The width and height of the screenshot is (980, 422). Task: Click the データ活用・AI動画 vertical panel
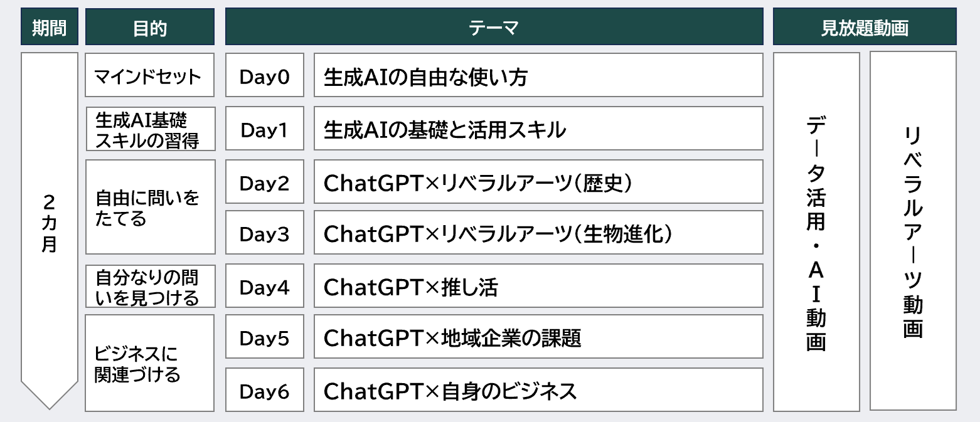(816, 232)
